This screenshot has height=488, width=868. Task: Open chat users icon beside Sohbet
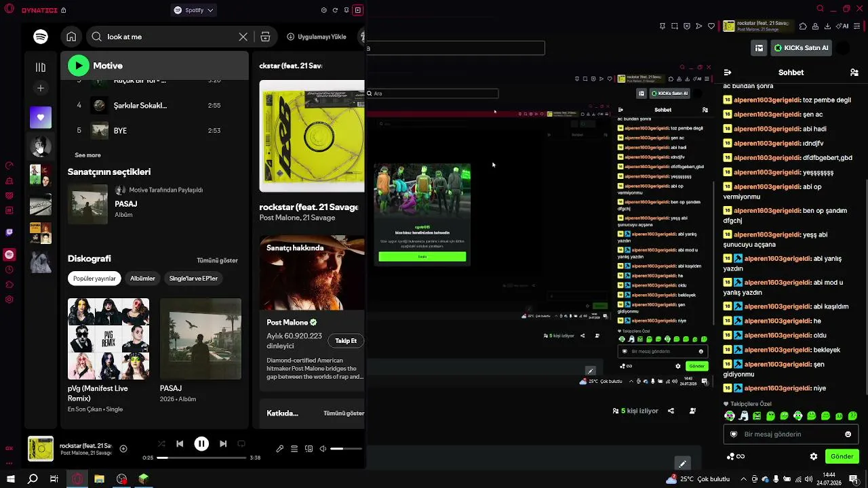pyautogui.click(x=854, y=73)
